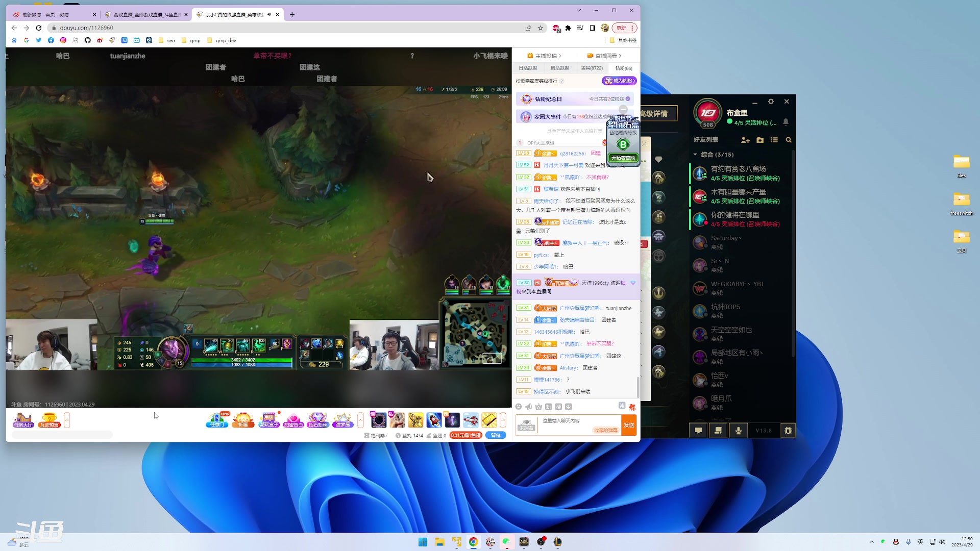The width and height of the screenshot is (980, 551).
Task: Click the 造梦屋 gift icon
Action: tap(342, 420)
